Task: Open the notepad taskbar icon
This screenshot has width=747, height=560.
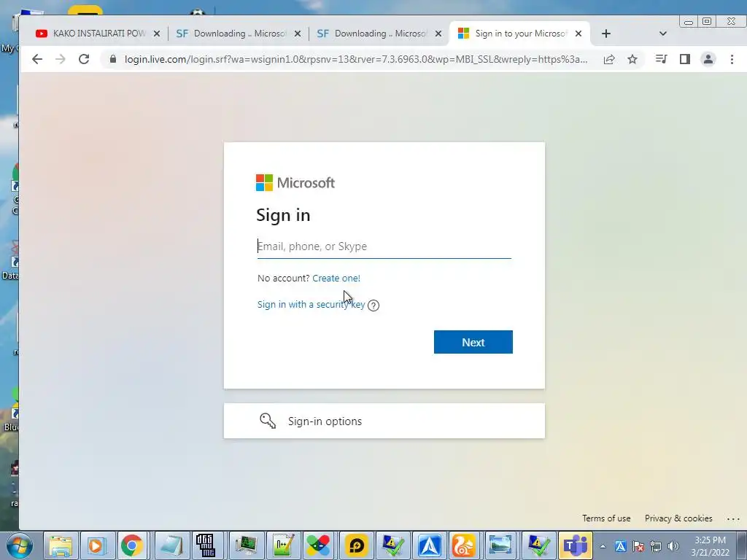Action: coord(171,545)
